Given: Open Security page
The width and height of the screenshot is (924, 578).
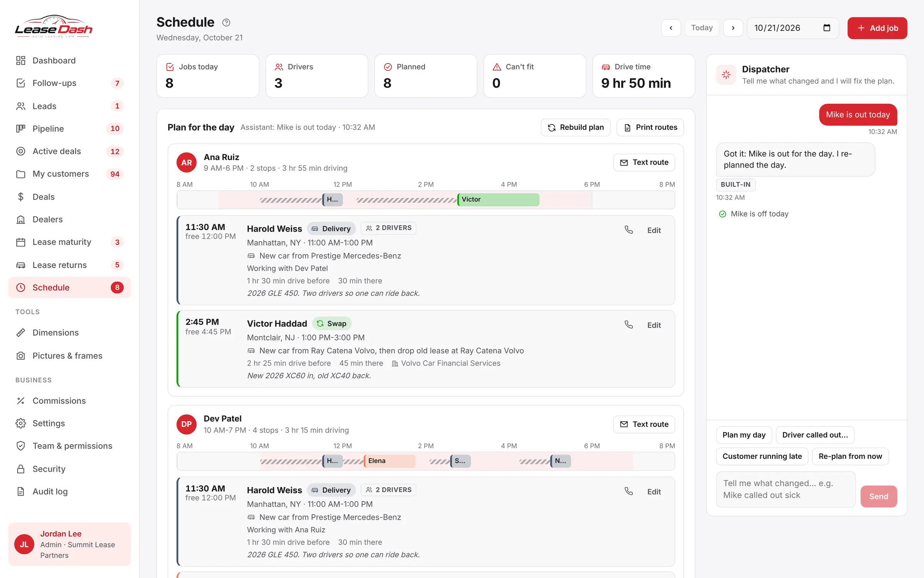Looking at the screenshot, I should coord(69,469).
